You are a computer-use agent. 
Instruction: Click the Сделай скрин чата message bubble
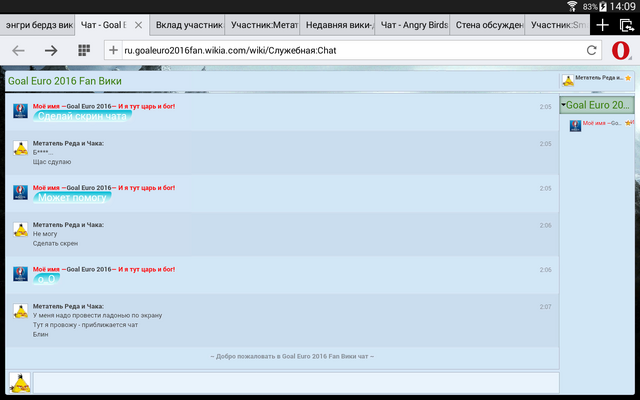pos(82,116)
